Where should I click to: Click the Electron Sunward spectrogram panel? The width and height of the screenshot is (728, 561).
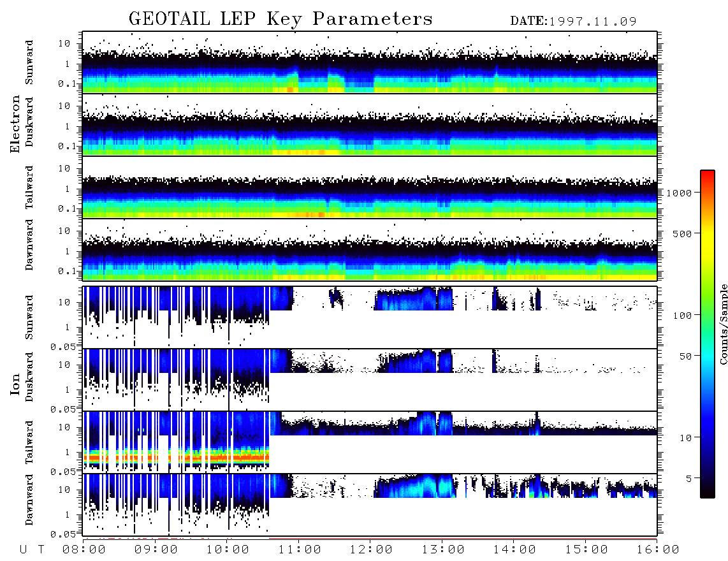[370, 62]
